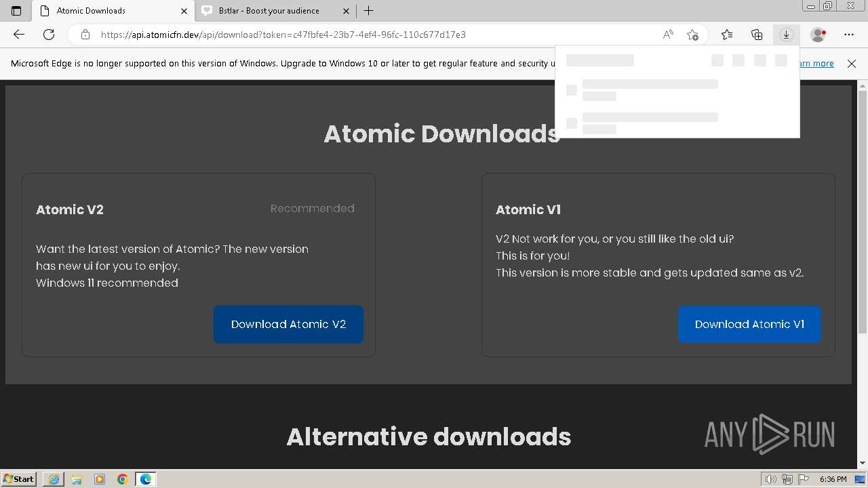Click the Atomic V1 heading
Viewport: 868px width, 488px height.
[x=528, y=209]
